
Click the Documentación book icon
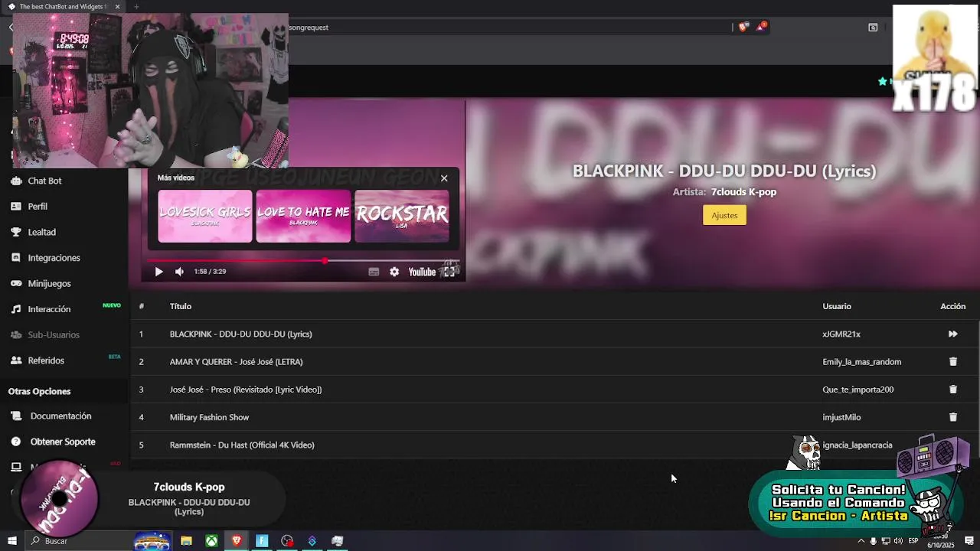pyautogui.click(x=15, y=416)
